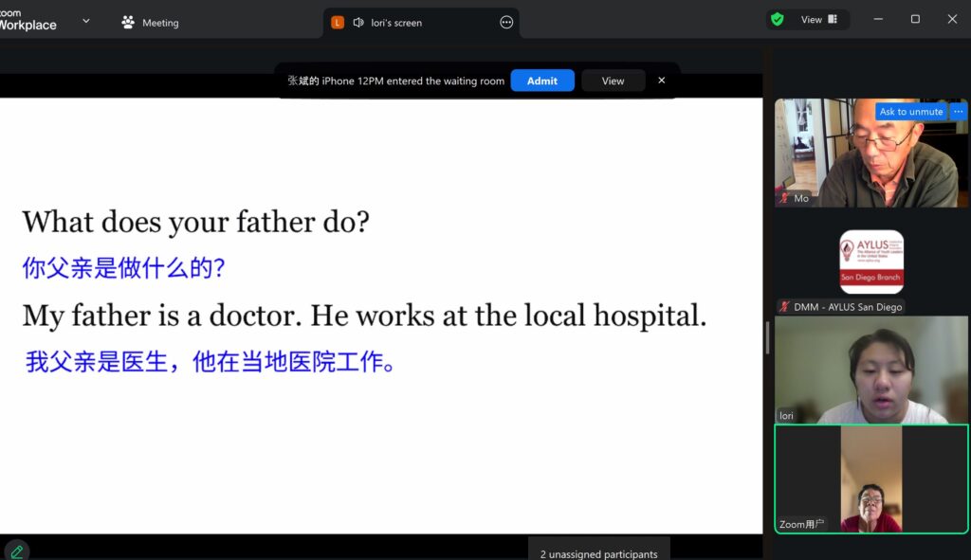Screen dimensions: 971x560
Task: Click the green encryption shield icon
Action: (778, 19)
